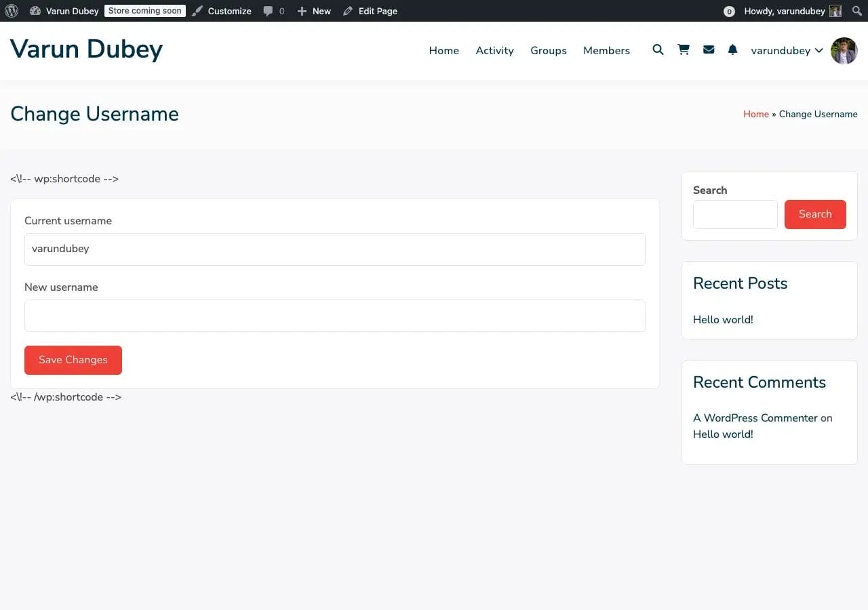868x610 pixels.
Task: Open comments bubble in admin bar
Action: coord(273,11)
